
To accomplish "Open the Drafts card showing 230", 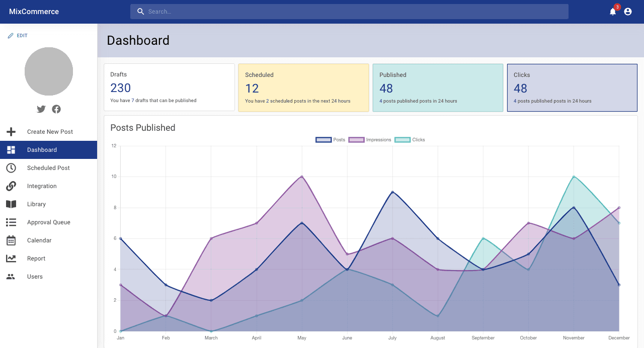I will click(x=169, y=88).
